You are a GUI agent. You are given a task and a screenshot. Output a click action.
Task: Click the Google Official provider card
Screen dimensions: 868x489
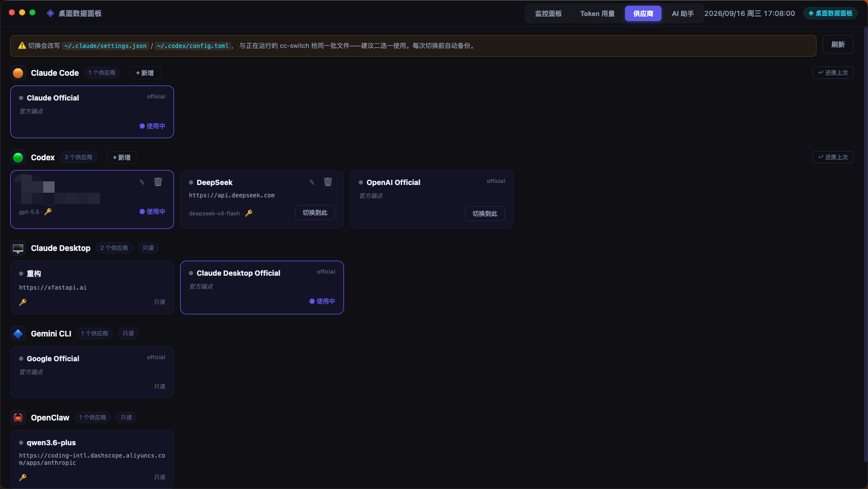pos(92,373)
